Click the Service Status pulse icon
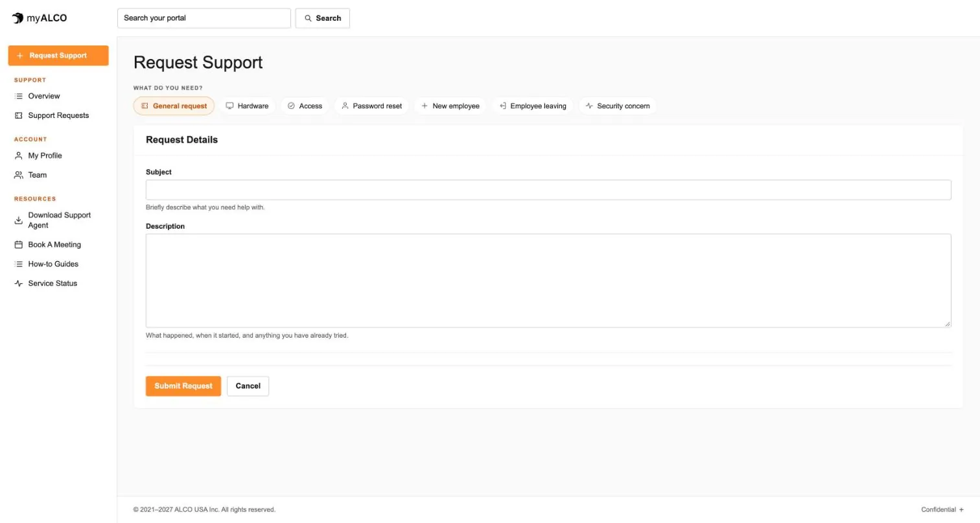This screenshot has height=523, width=980. tap(19, 284)
